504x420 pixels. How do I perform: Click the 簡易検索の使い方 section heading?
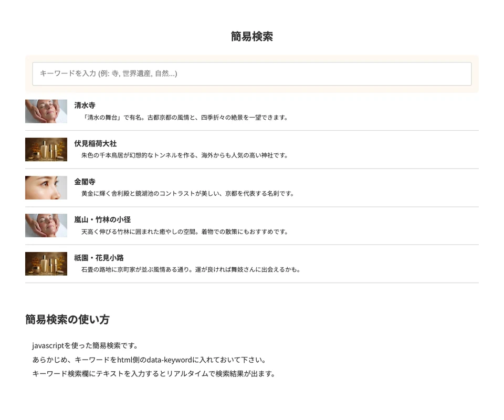(x=67, y=320)
